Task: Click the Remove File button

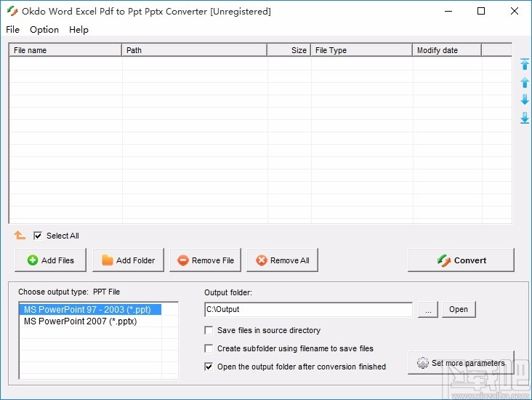Action: (205, 260)
